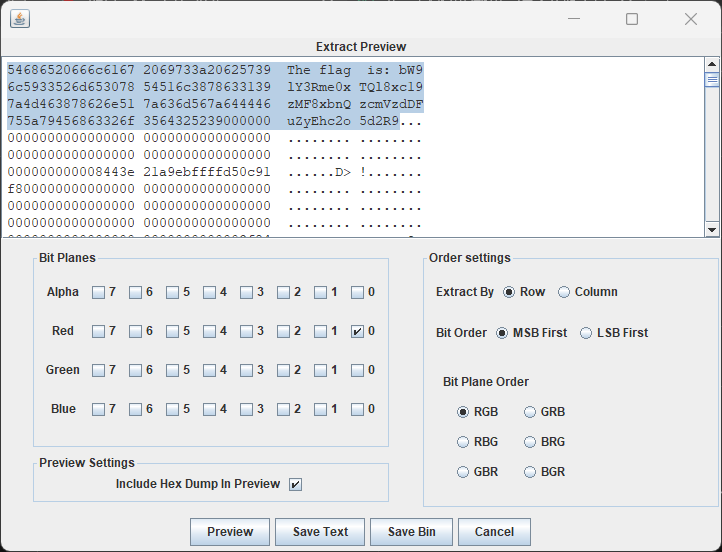The image size is (722, 552).
Task: Click scrollbar up arrow in preview
Action: coord(712,64)
